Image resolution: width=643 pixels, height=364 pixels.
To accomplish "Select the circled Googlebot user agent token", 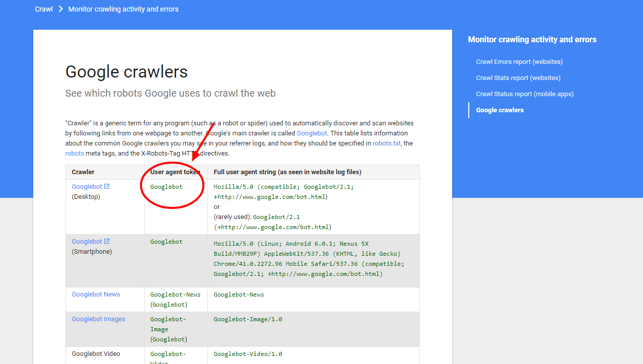I will click(166, 186).
